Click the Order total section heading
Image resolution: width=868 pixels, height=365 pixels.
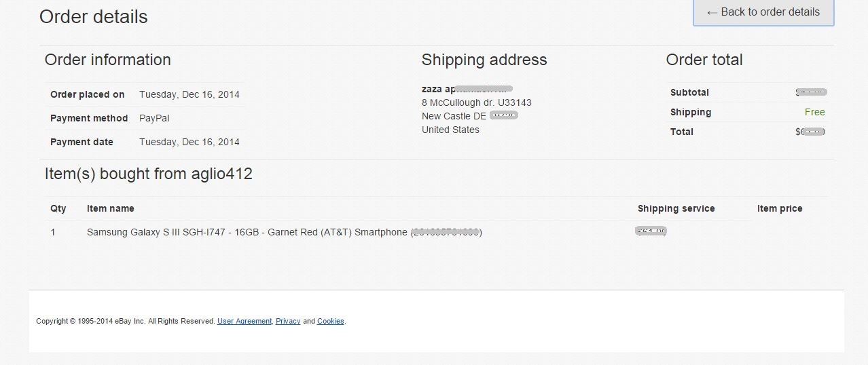704,60
